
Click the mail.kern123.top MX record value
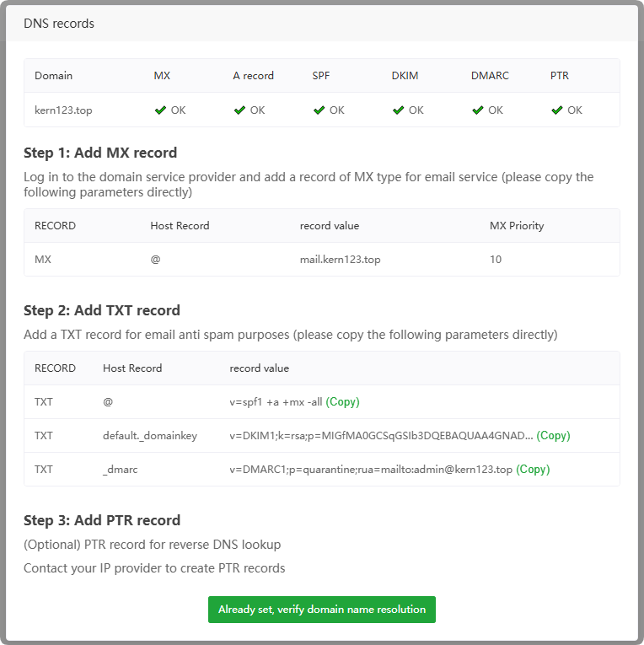340,260
